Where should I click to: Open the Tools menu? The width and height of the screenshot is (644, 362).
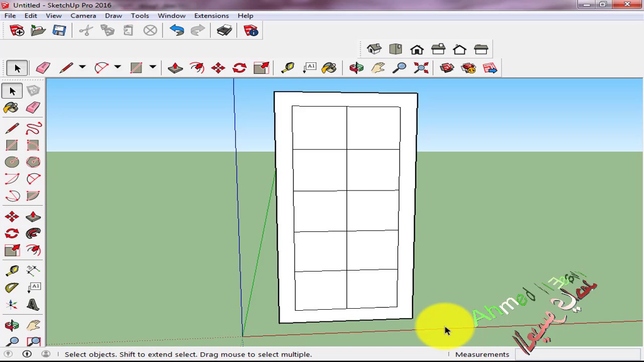(140, 16)
